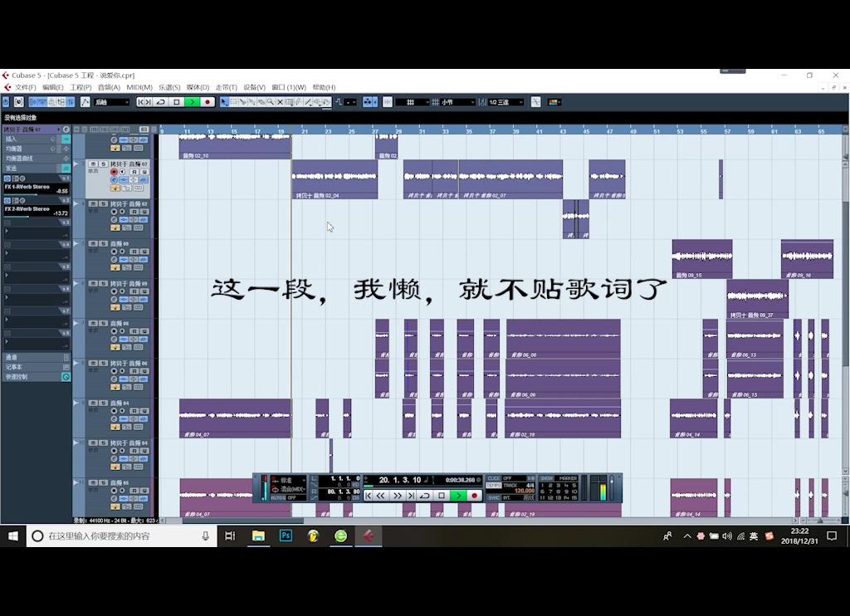Open the 小节 grid type dropdown
This screenshot has height=616, width=850.
click(457, 102)
